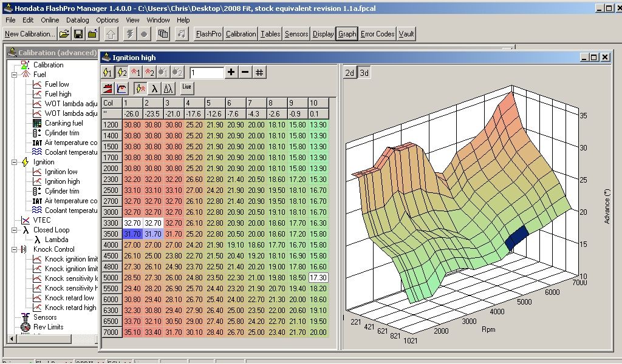Viewport: 622px width, 364px height.
Task: Click the record circle toolbar icon
Action: tap(144, 34)
